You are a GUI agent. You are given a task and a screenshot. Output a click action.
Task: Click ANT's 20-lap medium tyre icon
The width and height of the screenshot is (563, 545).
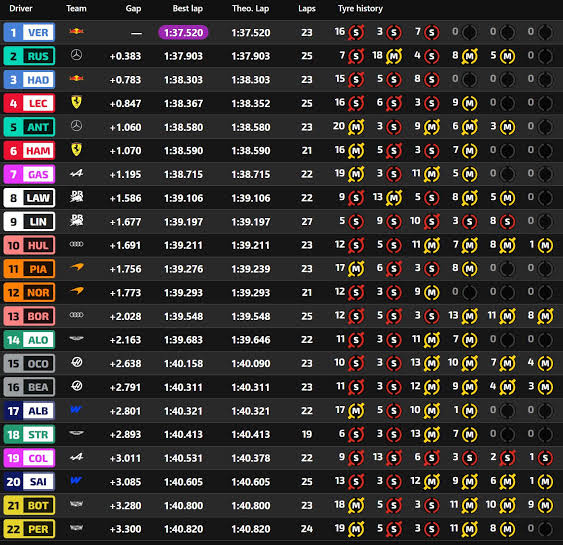[356, 127]
